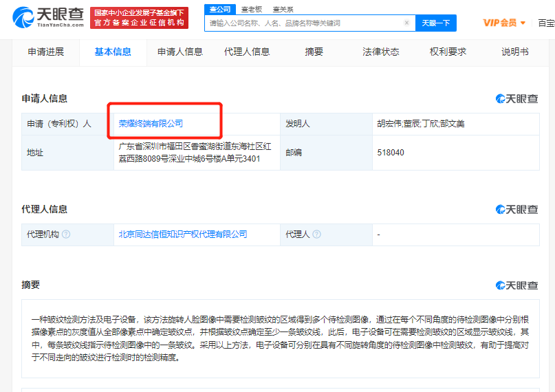
Task: Expand the VIP会员 dropdown arrow
Action: click(x=523, y=23)
